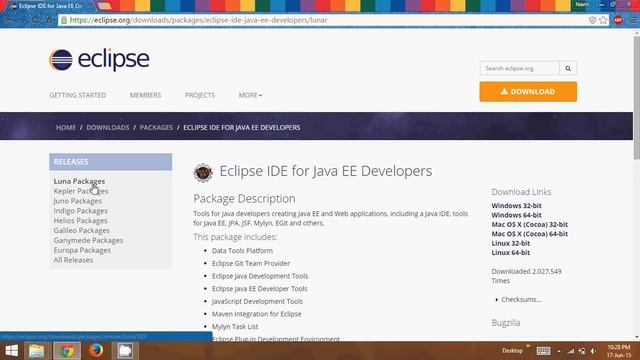Click Mylyn Task List item
This screenshot has width=640, height=360.
click(235, 327)
